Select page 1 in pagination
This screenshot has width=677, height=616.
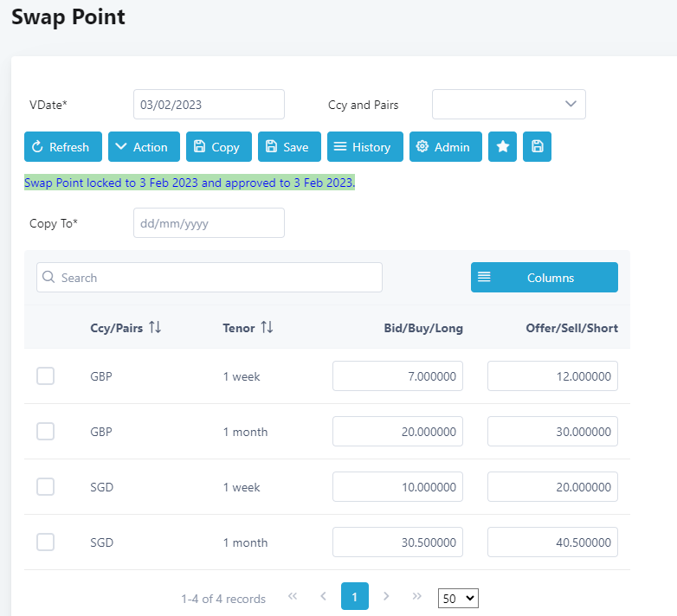click(355, 597)
